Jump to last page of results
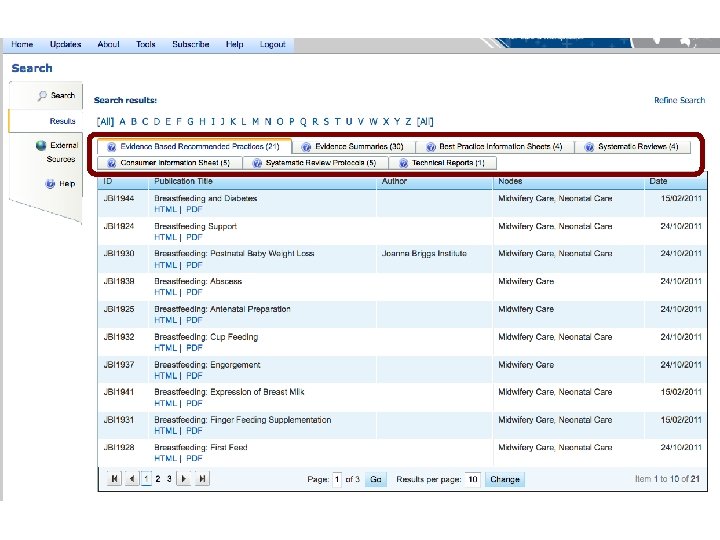 [x=202, y=478]
